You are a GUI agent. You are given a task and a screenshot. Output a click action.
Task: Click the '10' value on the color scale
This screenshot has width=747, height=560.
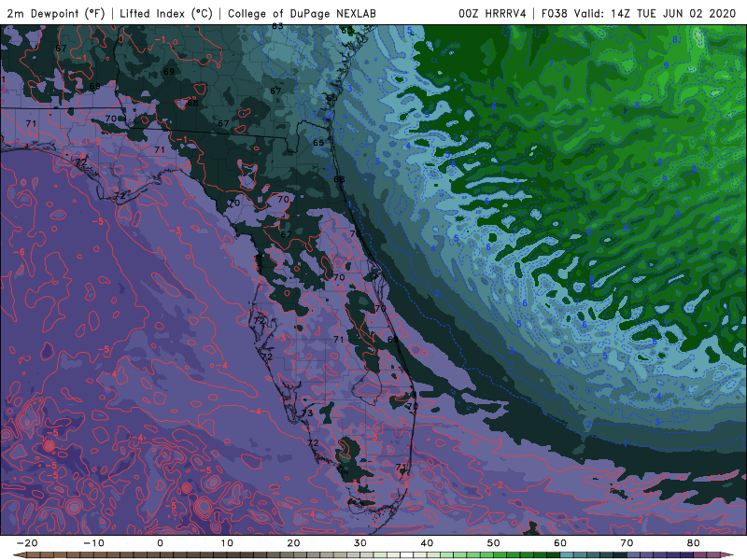coord(227,543)
